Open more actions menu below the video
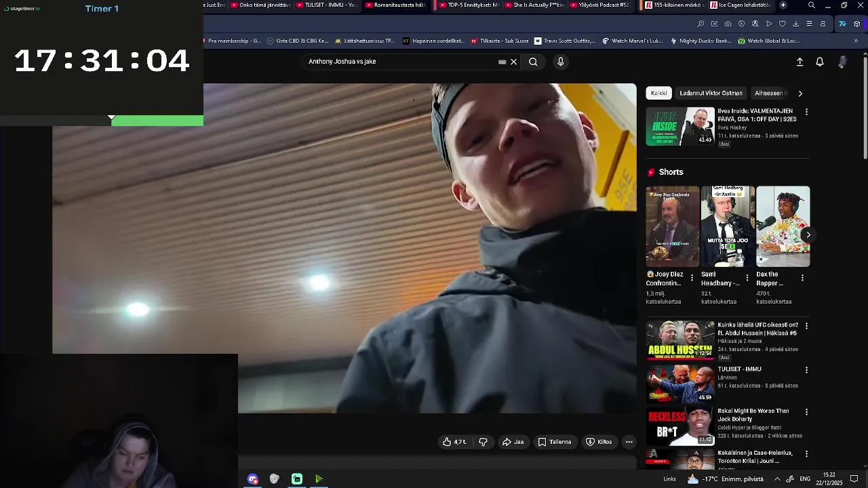This screenshot has width=868, height=488. [629, 442]
